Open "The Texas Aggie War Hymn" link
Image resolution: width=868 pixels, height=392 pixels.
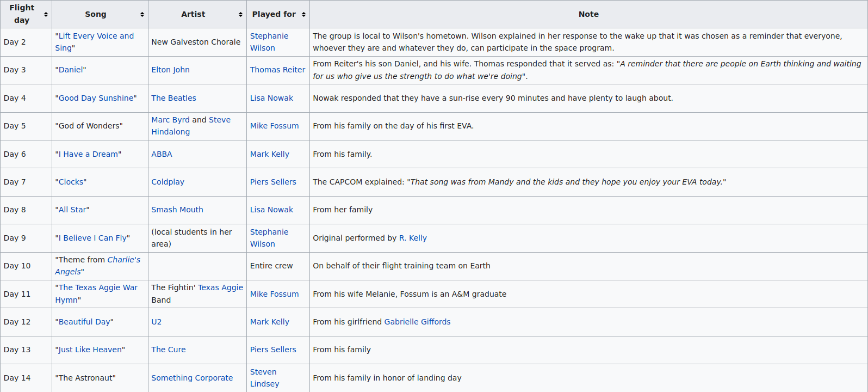pos(96,293)
